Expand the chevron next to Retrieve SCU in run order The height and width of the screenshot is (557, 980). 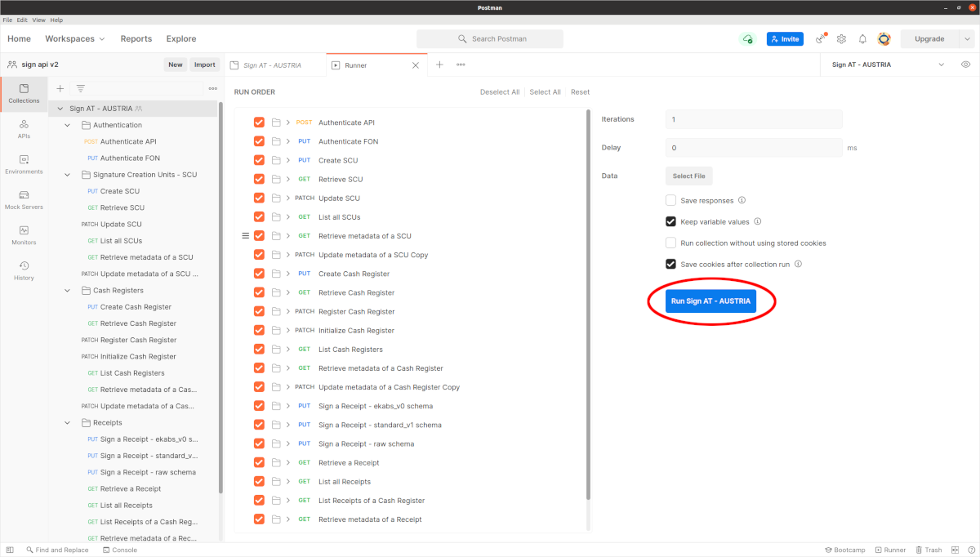288,179
